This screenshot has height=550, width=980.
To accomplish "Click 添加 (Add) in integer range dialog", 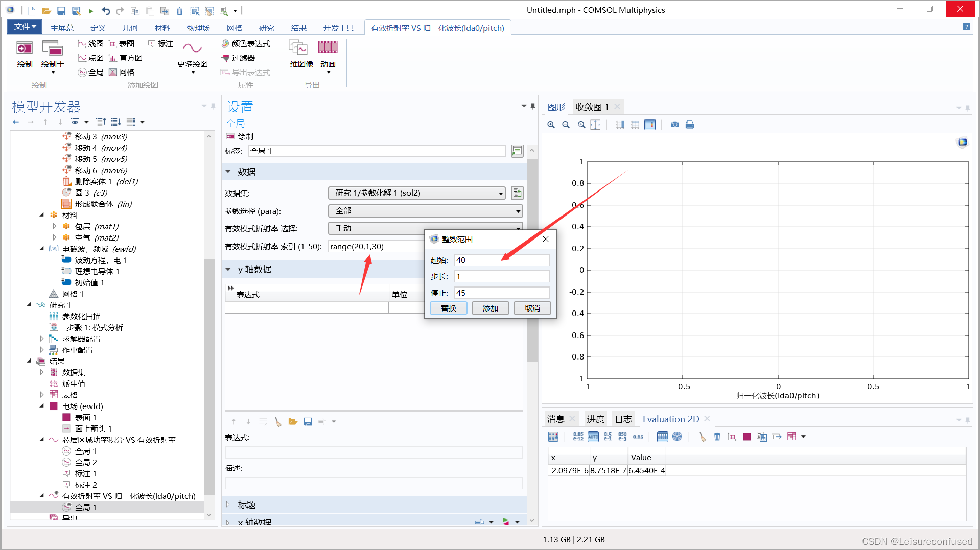I will (491, 308).
